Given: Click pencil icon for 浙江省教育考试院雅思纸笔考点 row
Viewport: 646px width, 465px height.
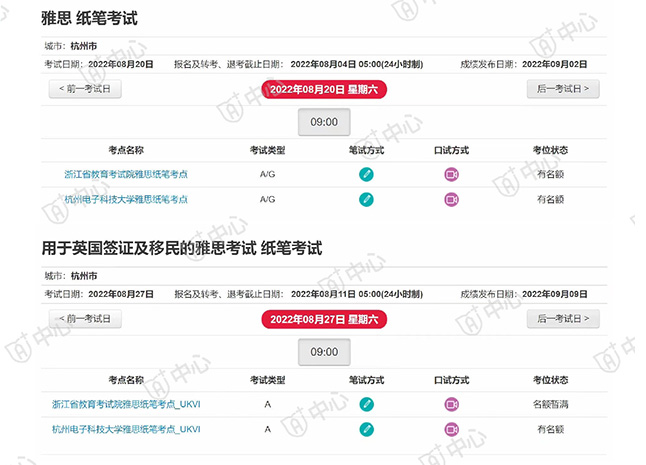Looking at the screenshot, I should [x=366, y=174].
